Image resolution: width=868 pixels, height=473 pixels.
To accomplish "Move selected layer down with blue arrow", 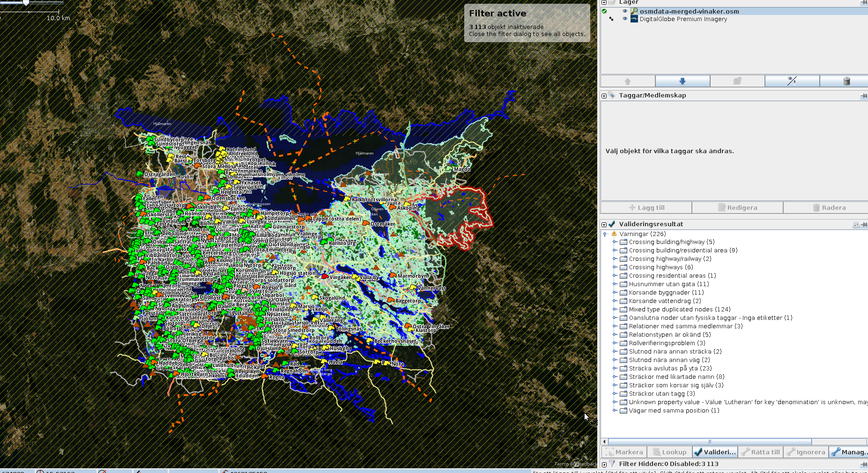I will coord(682,81).
